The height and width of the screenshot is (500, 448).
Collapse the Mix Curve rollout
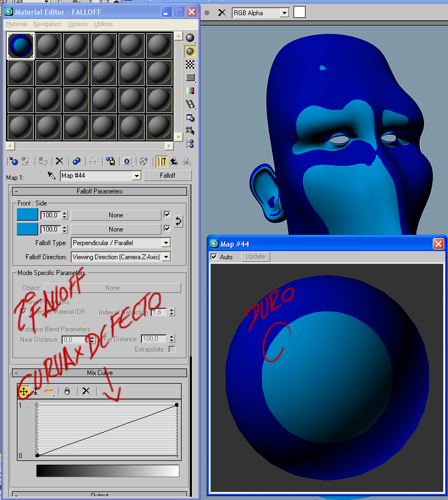[99, 373]
